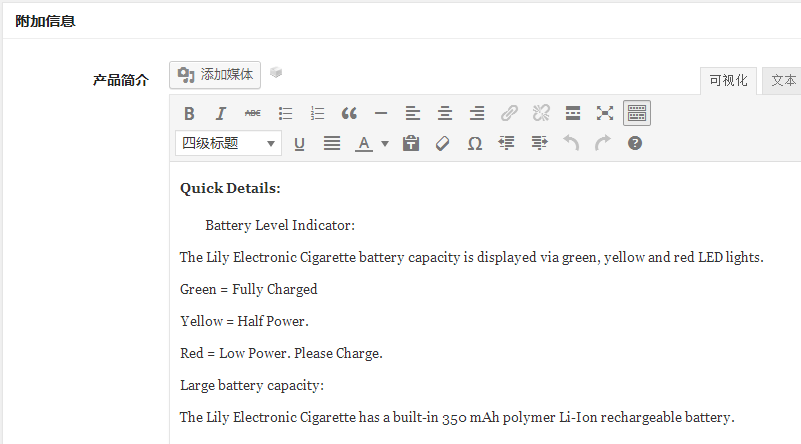801x444 pixels.
Task: Align text to the right
Action: (x=477, y=113)
